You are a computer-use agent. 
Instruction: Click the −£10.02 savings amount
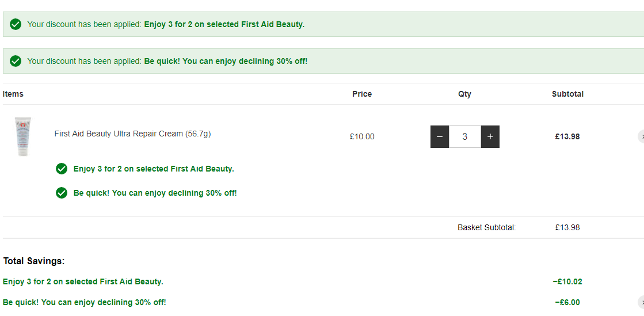[x=567, y=282]
